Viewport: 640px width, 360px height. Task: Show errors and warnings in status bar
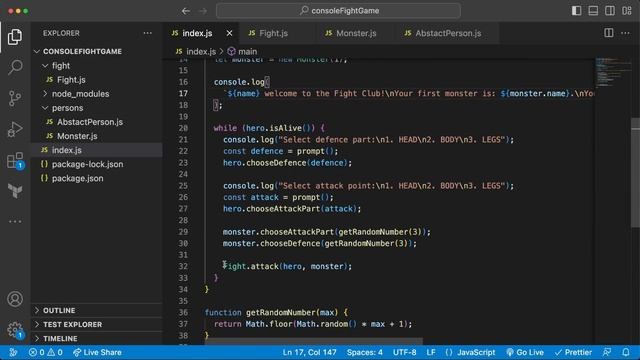click(x=46, y=352)
